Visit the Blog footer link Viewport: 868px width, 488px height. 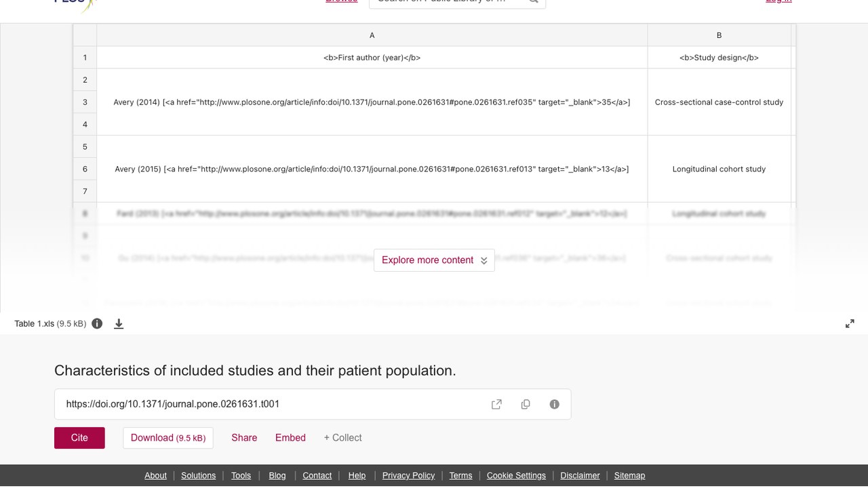coord(277,476)
